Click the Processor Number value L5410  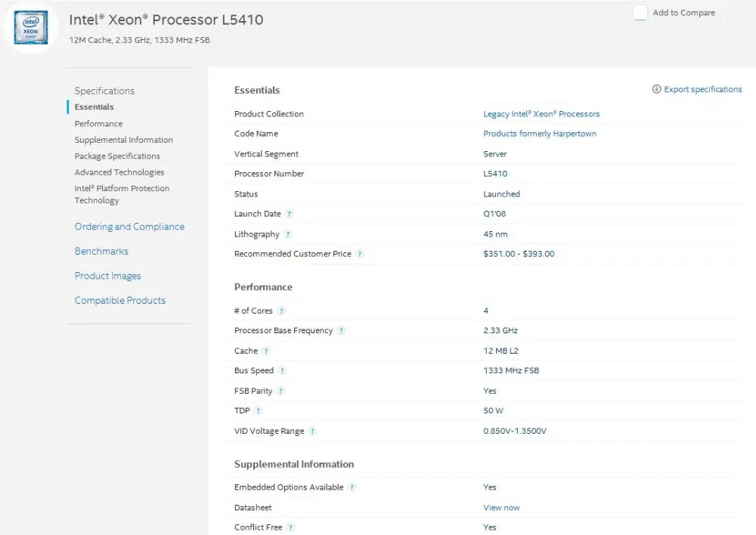pos(495,174)
